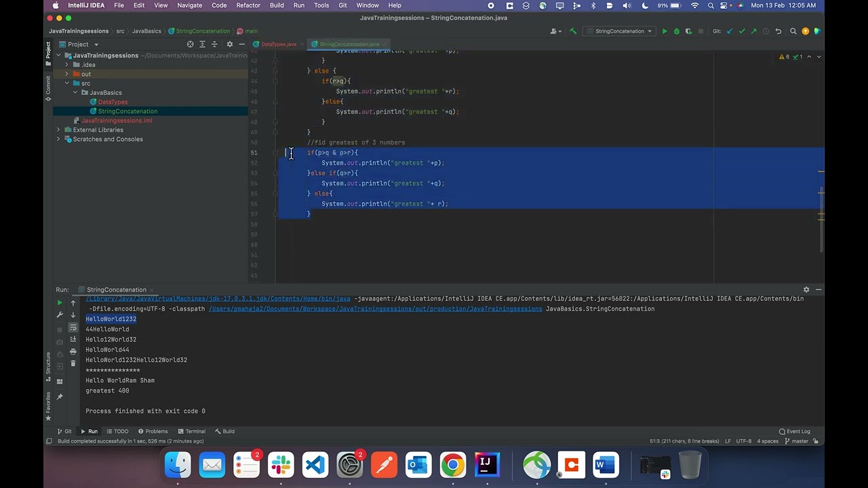
Task: Open the JDK java path link in console
Action: [x=218, y=299]
